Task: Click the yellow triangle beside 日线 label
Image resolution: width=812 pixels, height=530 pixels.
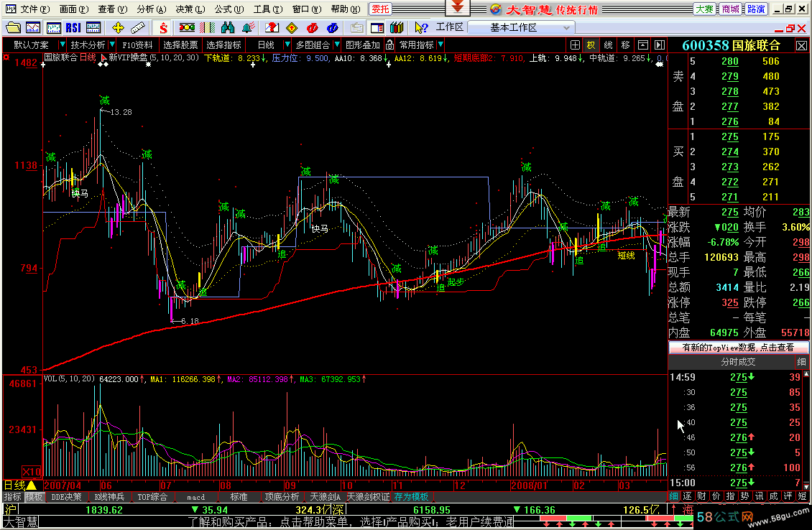Action: click(31, 485)
